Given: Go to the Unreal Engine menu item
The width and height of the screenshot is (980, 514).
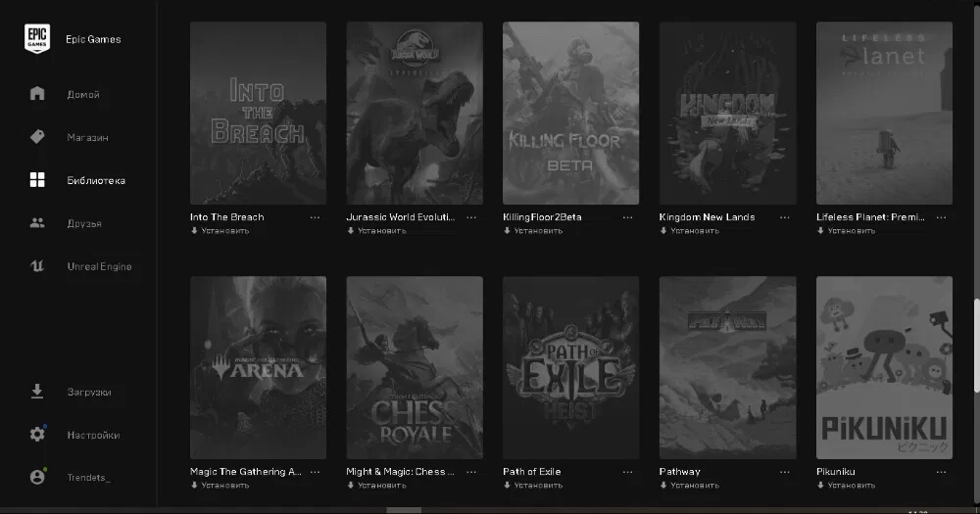Looking at the screenshot, I should click(99, 266).
